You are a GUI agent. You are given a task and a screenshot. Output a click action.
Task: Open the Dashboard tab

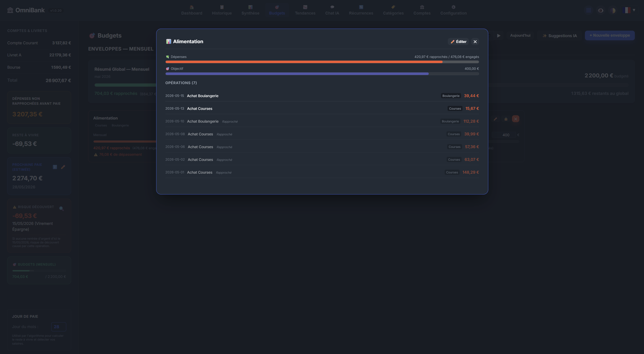(192, 10)
